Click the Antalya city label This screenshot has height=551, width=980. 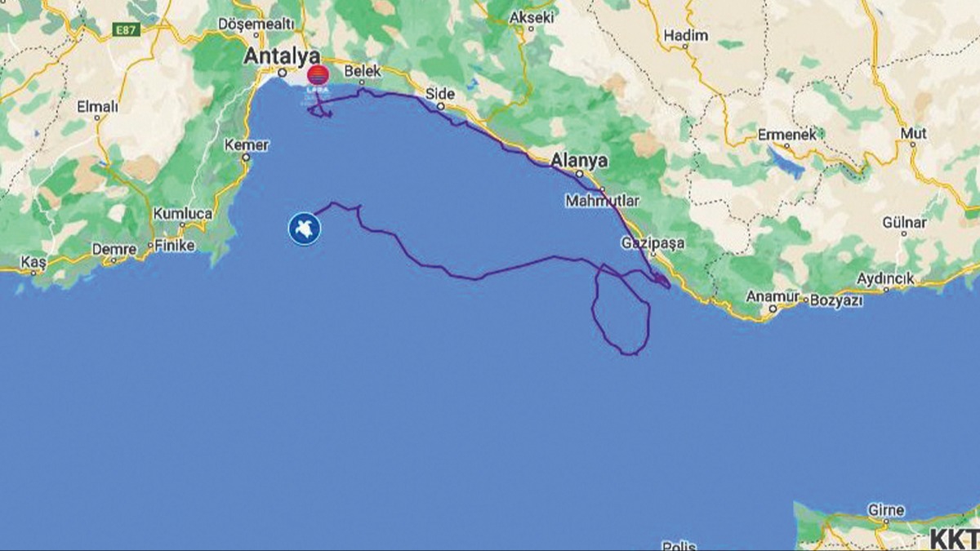point(283,56)
